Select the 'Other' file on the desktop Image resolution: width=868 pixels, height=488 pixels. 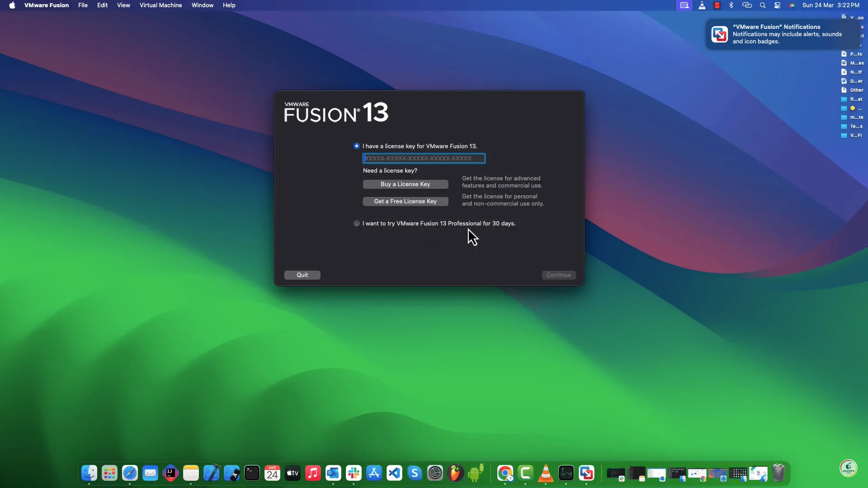coord(852,90)
